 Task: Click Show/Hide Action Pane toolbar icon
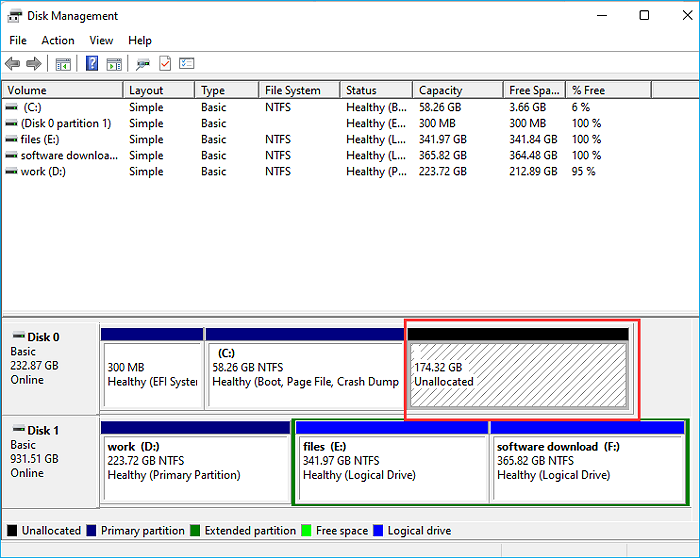click(114, 64)
